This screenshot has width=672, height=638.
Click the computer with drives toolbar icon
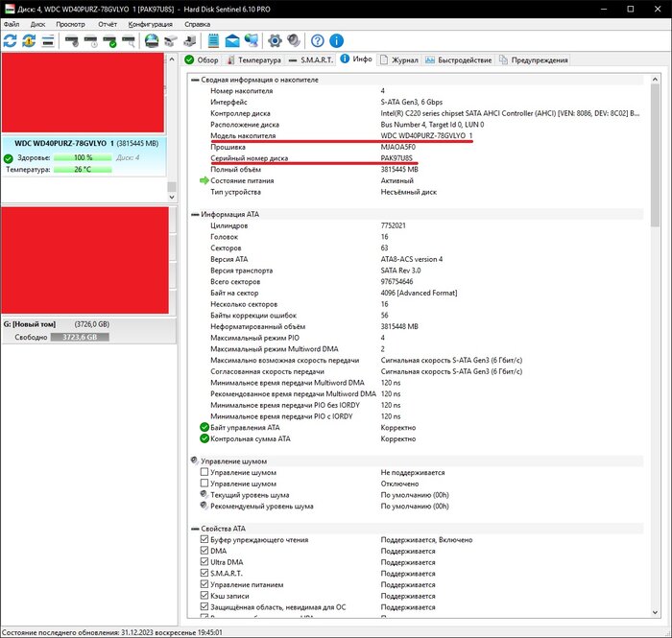click(189, 41)
